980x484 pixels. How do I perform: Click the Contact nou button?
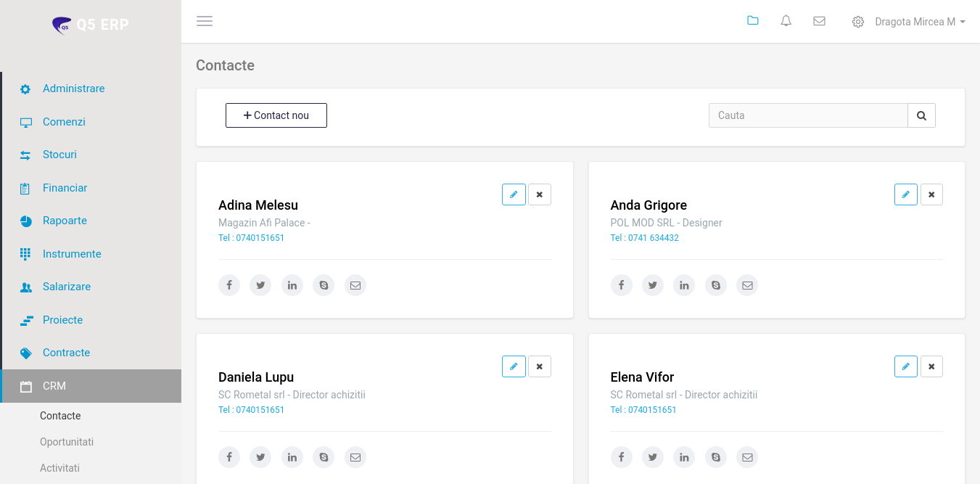point(276,115)
